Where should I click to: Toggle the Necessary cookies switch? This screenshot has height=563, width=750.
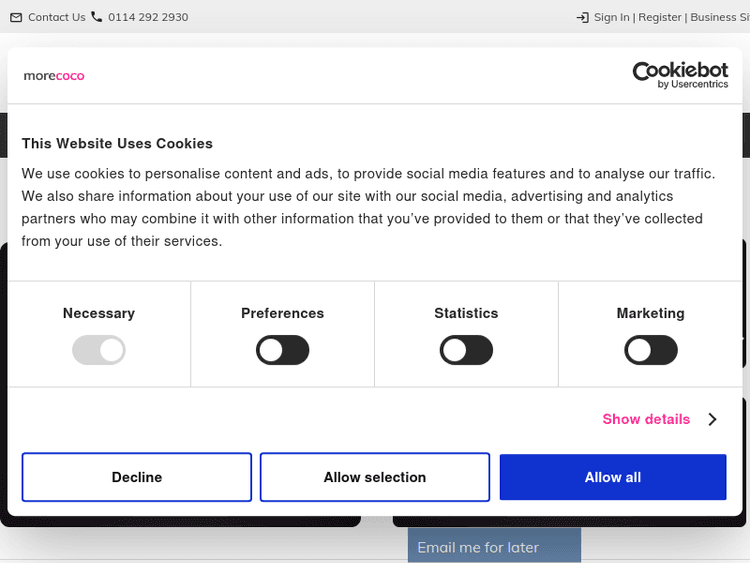99,350
